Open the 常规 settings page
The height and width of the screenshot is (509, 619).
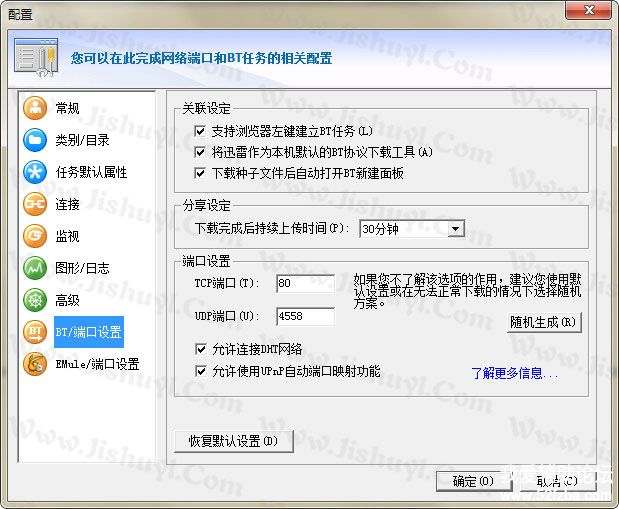[67, 108]
